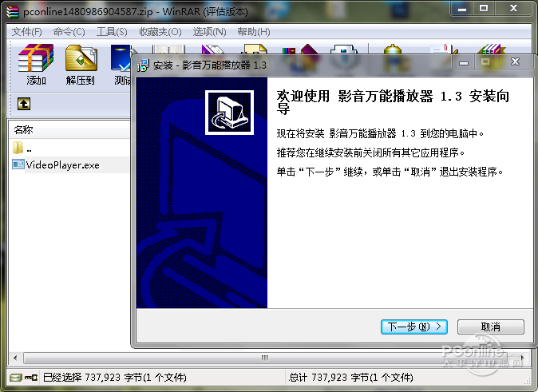Image resolution: width=538 pixels, height=392 pixels.
Task: Go up one folder level in WinRAR
Action: pyautogui.click(x=24, y=104)
